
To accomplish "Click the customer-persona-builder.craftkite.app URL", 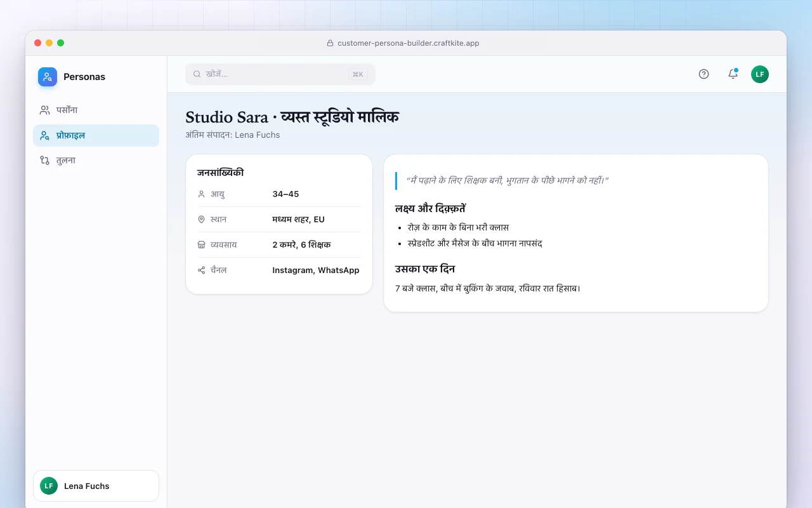I will click(x=409, y=43).
